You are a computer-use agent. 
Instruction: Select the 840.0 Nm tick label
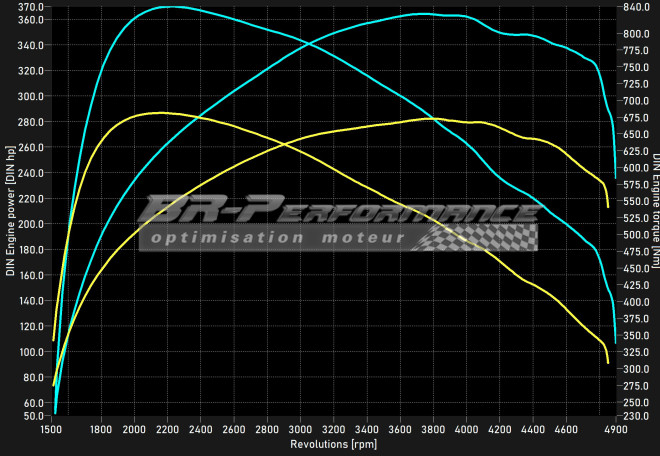(x=636, y=7)
